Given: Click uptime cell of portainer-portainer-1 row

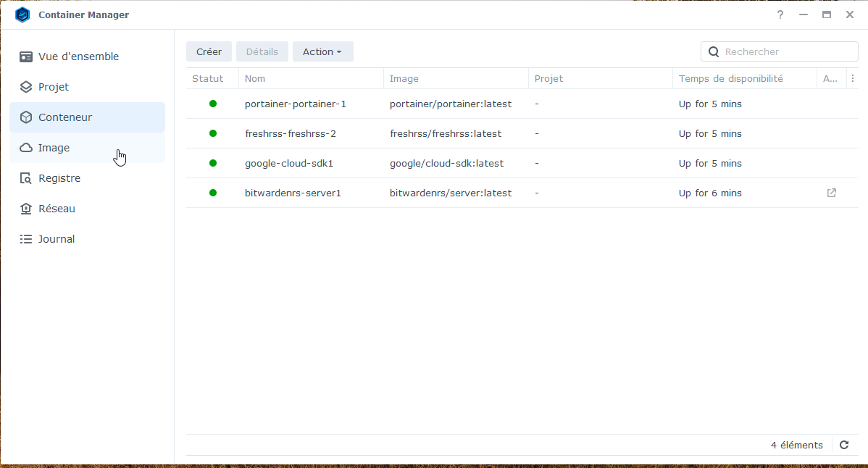Looking at the screenshot, I should point(710,104).
